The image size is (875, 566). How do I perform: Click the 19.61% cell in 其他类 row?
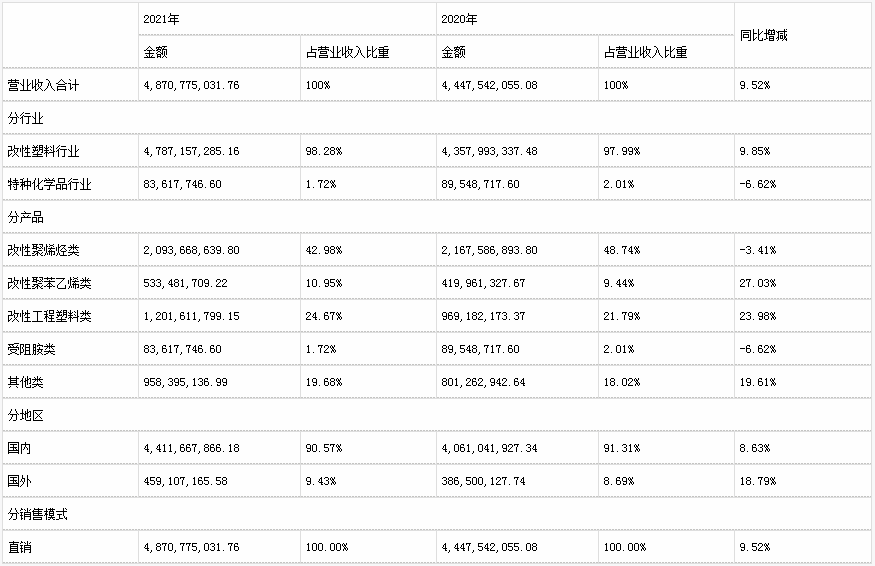pos(758,382)
